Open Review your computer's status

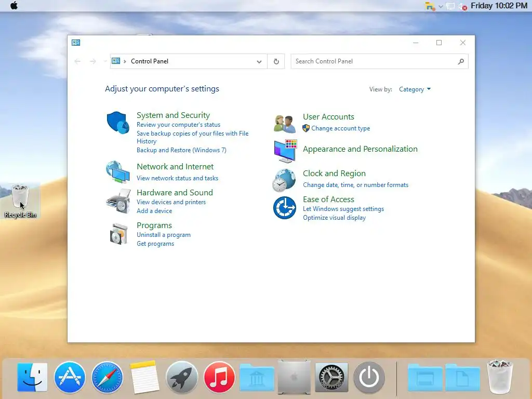tap(179, 125)
